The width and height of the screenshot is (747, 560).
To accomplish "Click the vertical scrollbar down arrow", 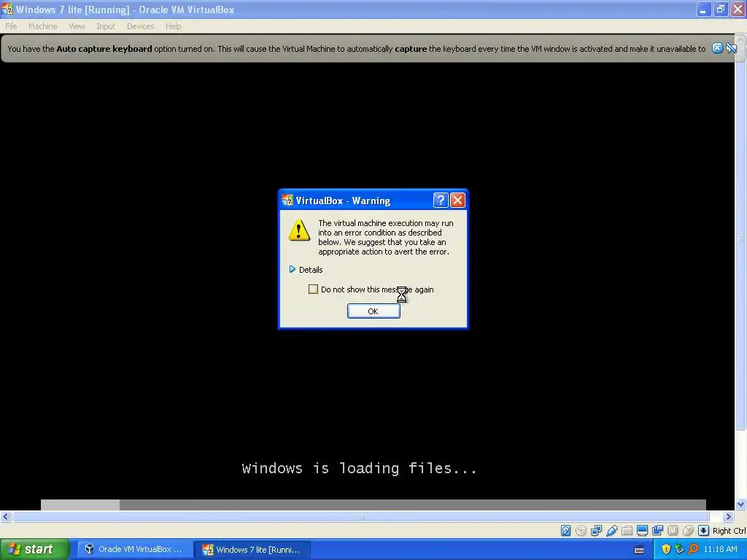I will (x=740, y=504).
